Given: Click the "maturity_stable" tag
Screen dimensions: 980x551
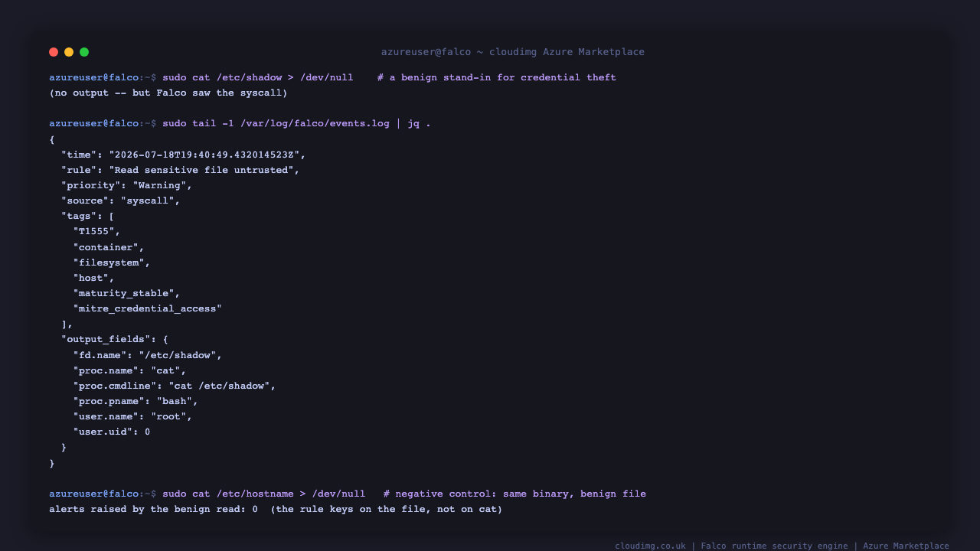Looking at the screenshot, I should pos(127,293).
